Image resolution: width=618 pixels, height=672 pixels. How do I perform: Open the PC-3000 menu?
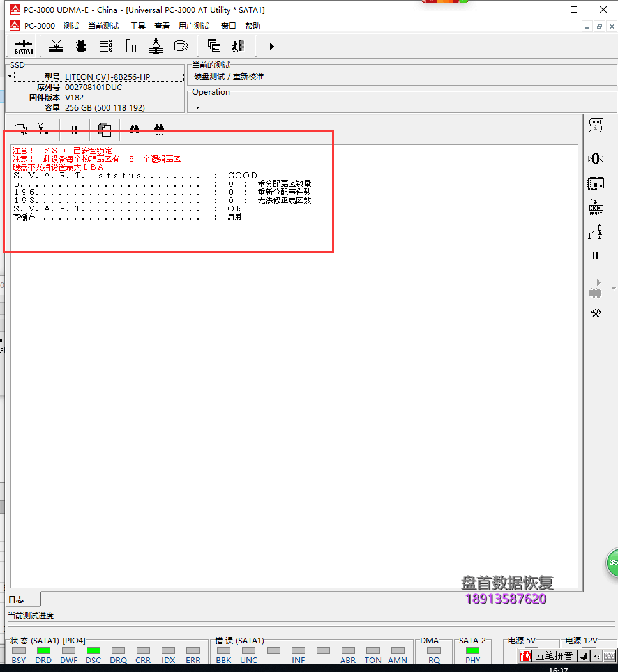point(40,26)
